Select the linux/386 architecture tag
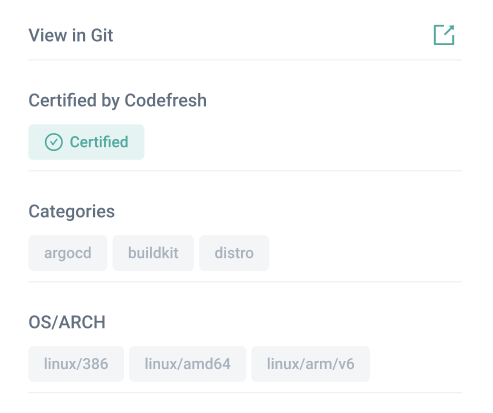Screen dimensions: 493x413 point(76,364)
